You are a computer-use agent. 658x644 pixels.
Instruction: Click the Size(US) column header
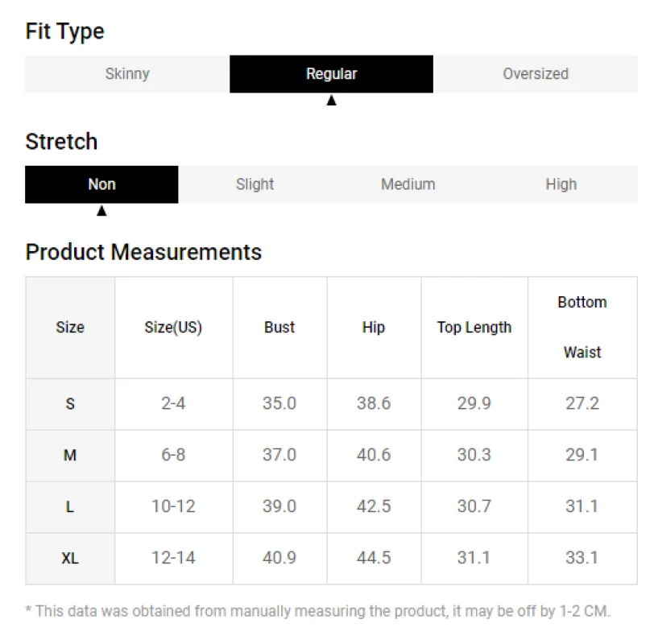click(173, 328)
